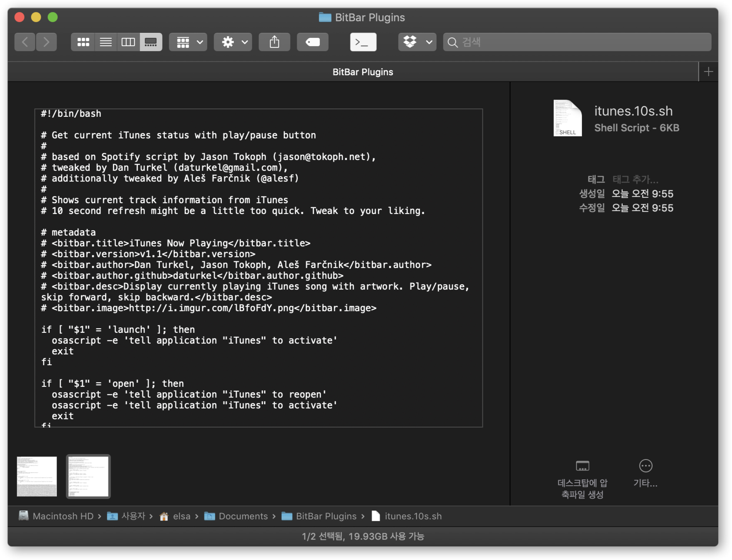732x560 pixels.
Task: Focus the 검색 search field
Action: [577, 42]
